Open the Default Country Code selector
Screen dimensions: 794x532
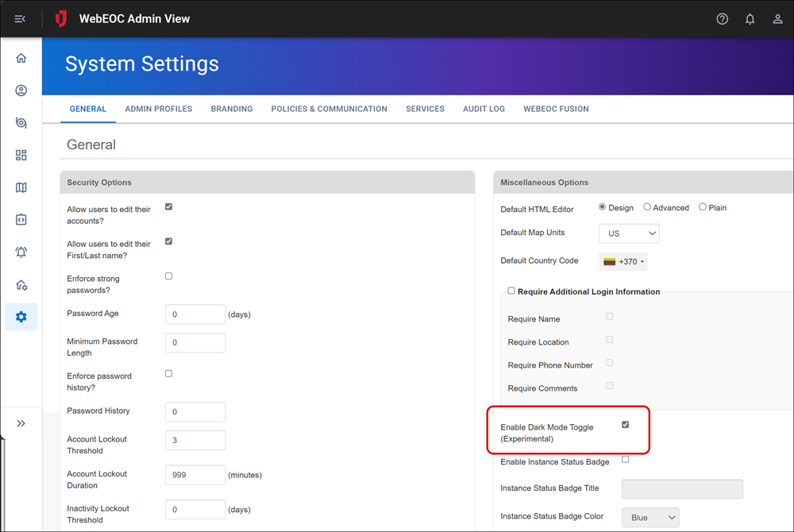point(623,261)
